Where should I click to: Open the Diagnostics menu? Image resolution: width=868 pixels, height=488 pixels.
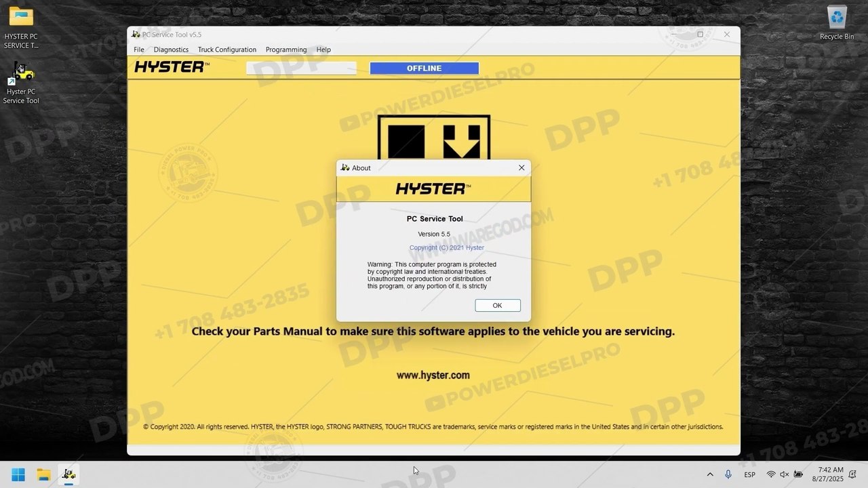(171, 49)
